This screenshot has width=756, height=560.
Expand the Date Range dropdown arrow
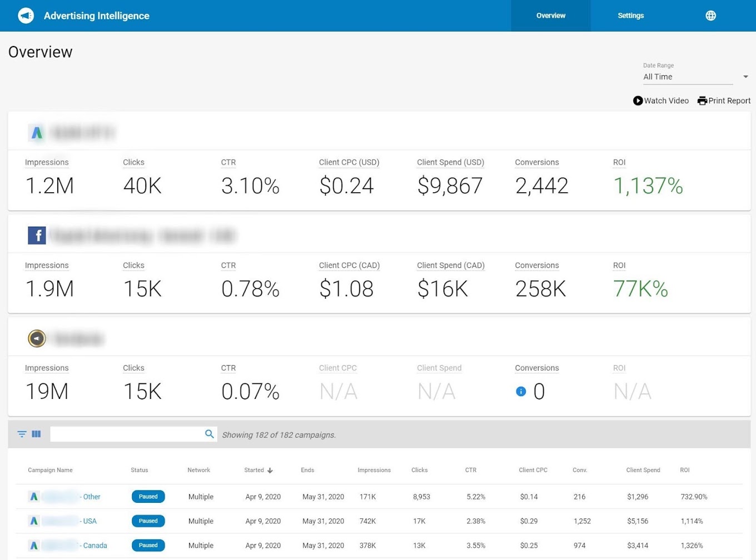click(745, 77)
